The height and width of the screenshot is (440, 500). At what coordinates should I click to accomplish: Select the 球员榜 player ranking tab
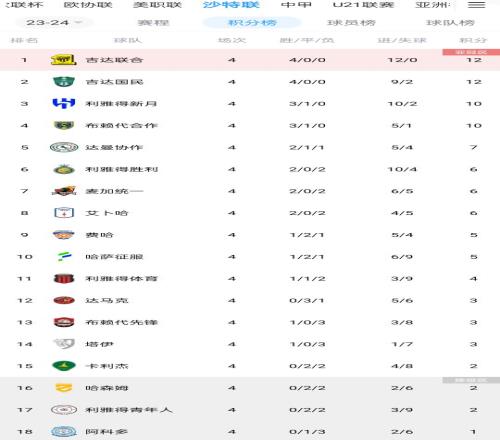click(351, 23)
